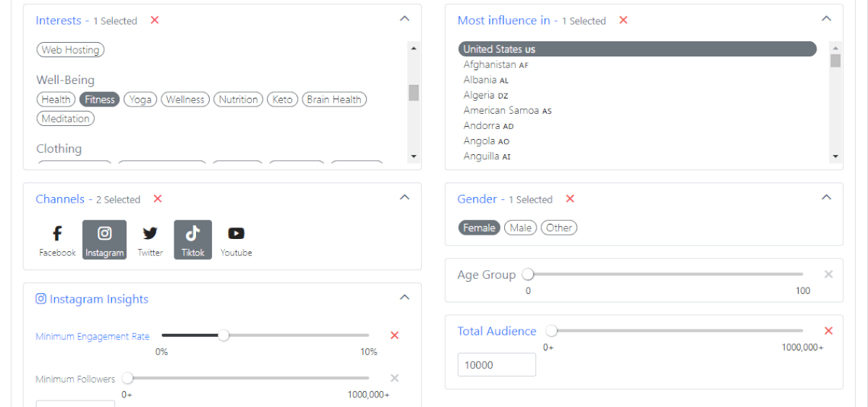
Task: Toggle the Yoga interest tag
Action: point(140,100)
